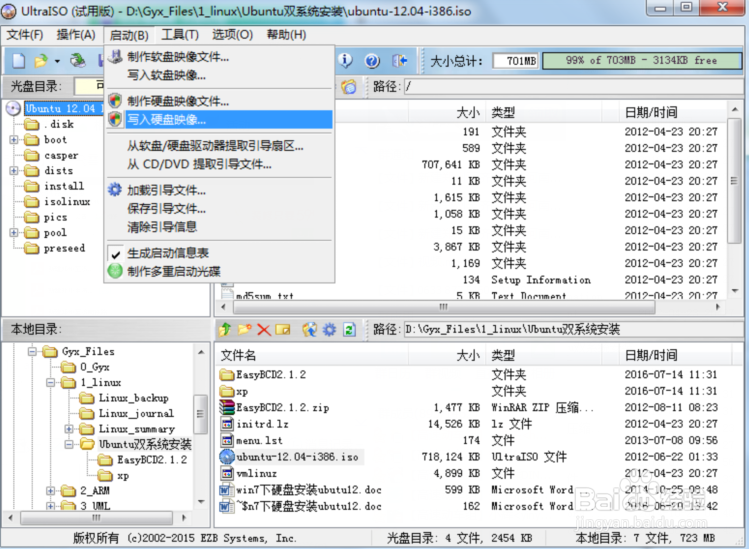The width and height of the screenshot is (749, 549).
Task: Expand the 2_ARM tree node
Action: (x=51, y=491)
